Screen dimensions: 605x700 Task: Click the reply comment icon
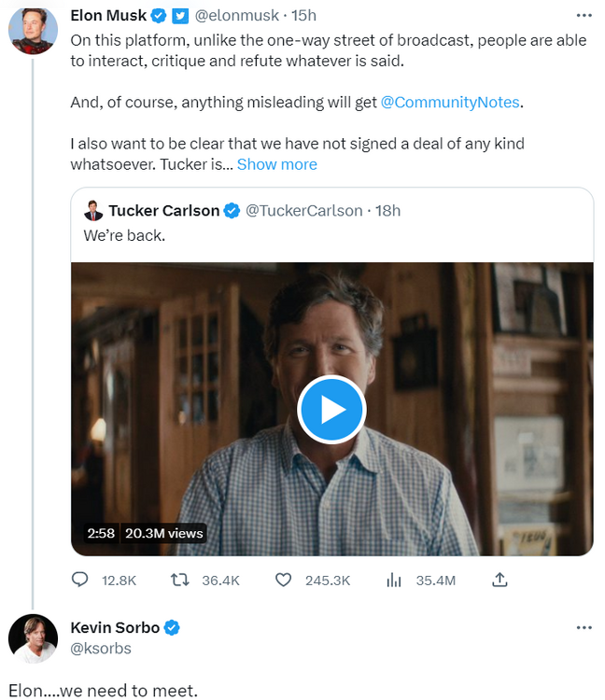pyautogui.click(x=80, y=580)
